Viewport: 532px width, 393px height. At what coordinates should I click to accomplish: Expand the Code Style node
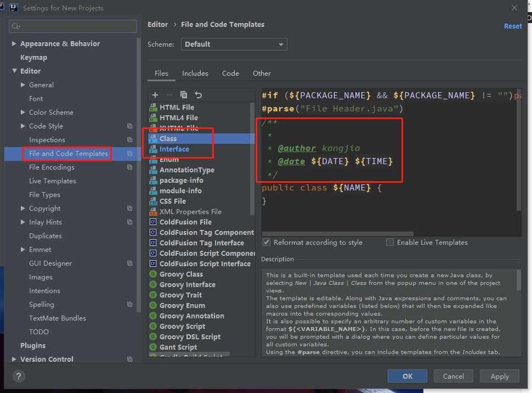[x=22, y=126]
